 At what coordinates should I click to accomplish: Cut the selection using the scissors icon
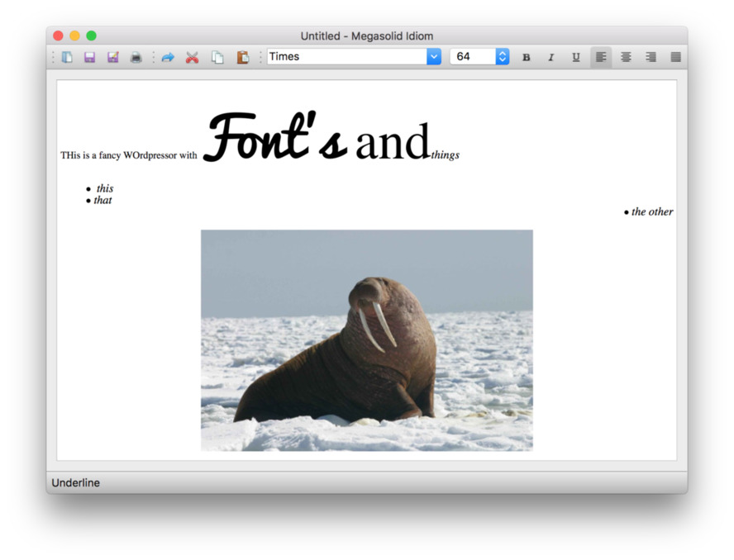point(192,56)
